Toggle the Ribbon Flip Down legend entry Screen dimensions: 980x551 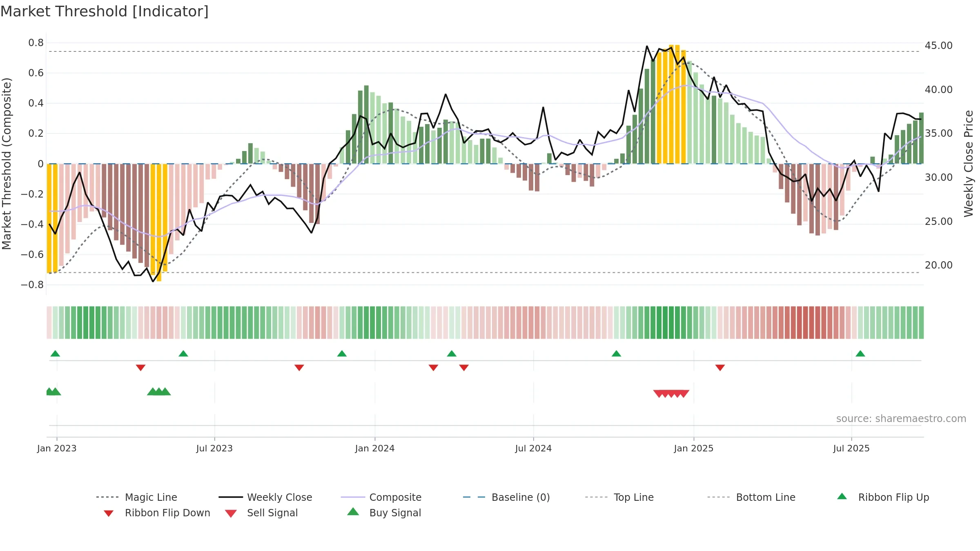click(157, 513)
